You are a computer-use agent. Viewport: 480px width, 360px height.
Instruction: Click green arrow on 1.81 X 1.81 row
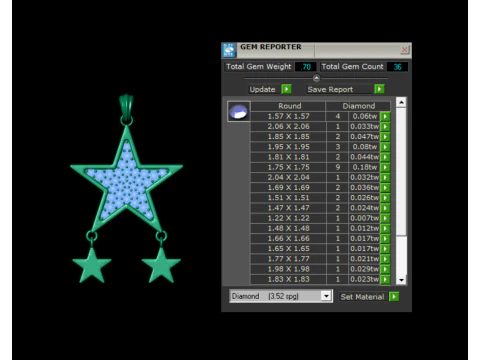[x=385, y=157]
